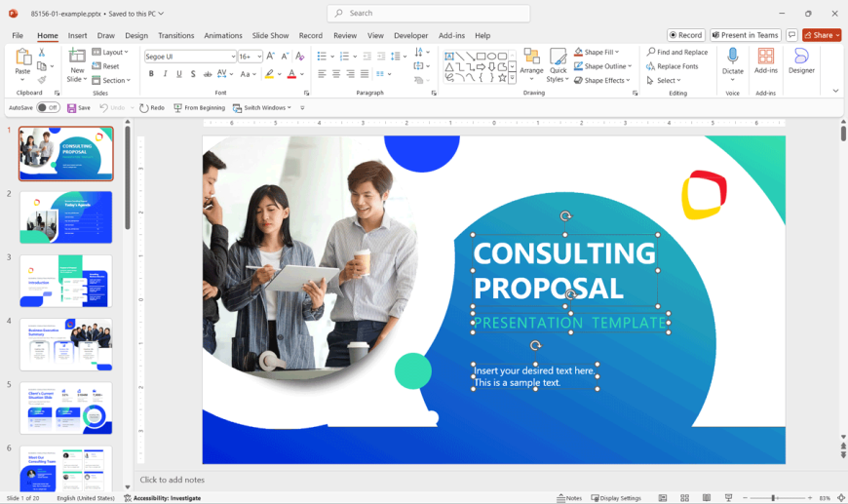
Task: Open the File menu
Action: tap(18, 35)
